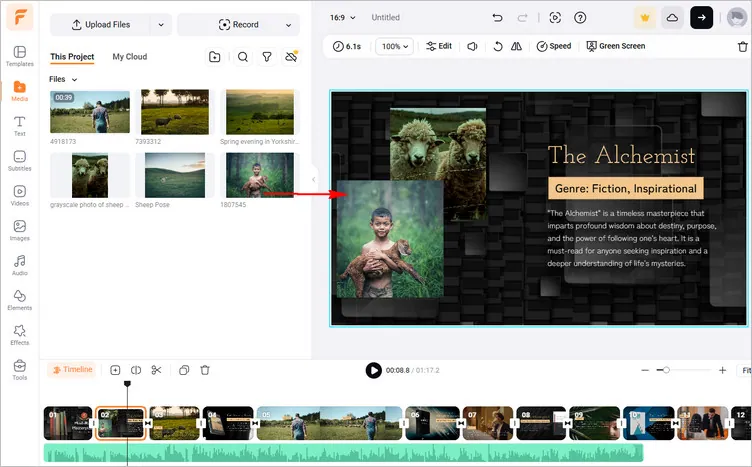Open the Speed settings
Image resolution: width=752 pixels, height=467 pixels.
click(x=554, y=46)
